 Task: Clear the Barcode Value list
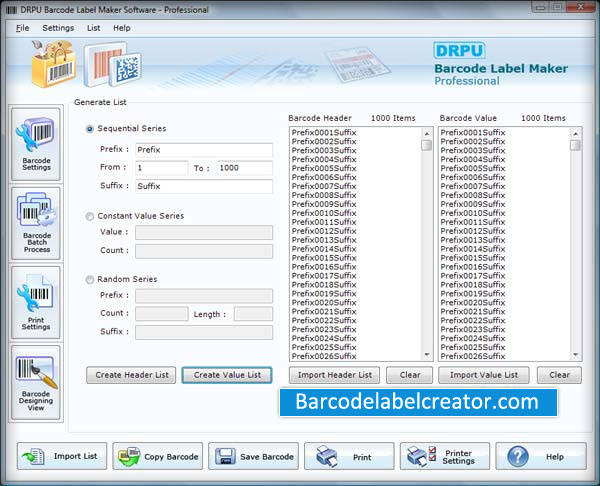tap(559, 375)
